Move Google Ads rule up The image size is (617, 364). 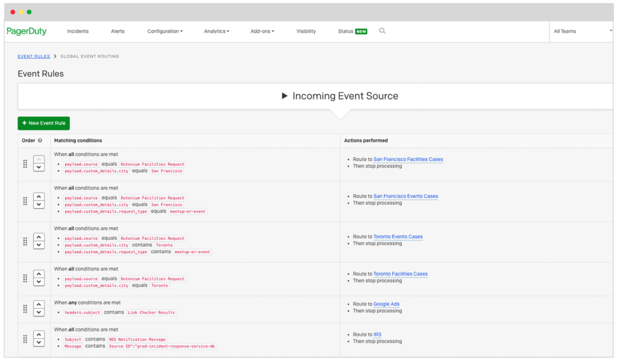pyautogui.click(x=39, y=304)
